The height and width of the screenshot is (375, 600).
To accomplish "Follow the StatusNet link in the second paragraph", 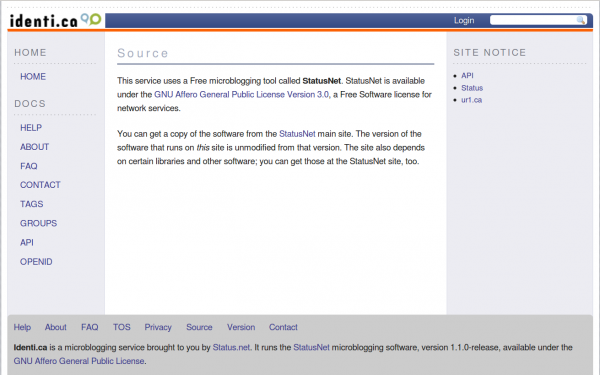I will pos(297,134).
